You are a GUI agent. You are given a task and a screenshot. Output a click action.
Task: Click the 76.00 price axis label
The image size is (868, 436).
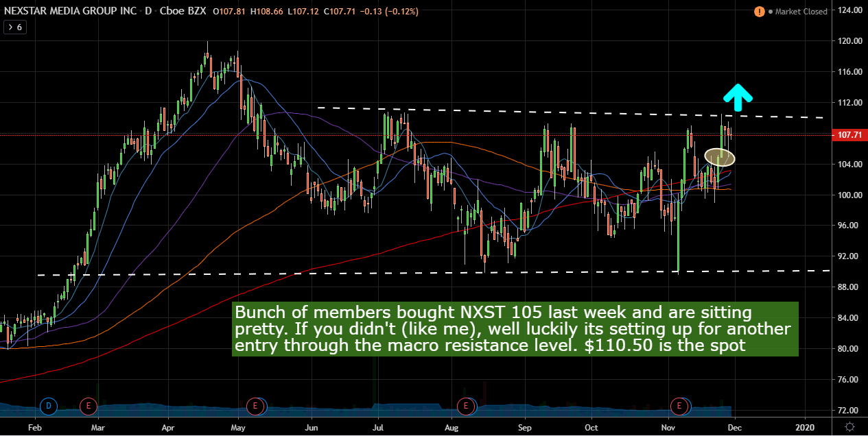click(848, 380)
